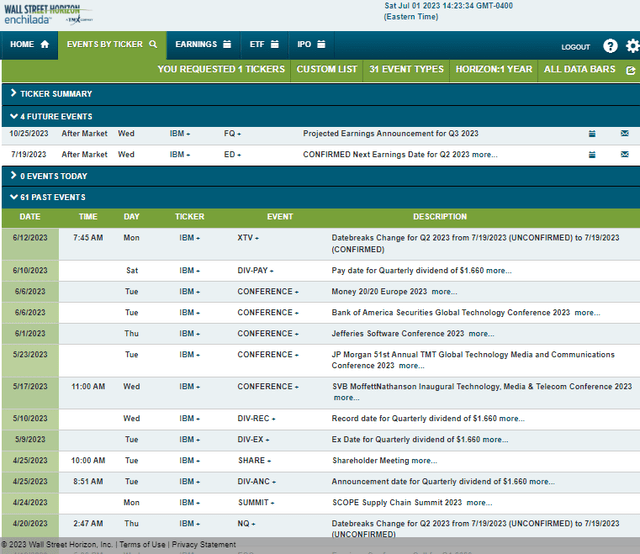Sort by the Event column header
The height and width of the screenshot is (554, 640).
tap(280, 217)
